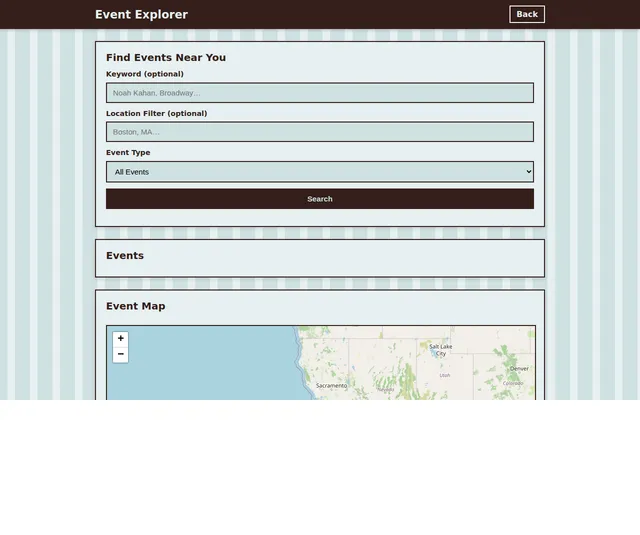Click the Event Explorer title
The height and width of the screenshot is (535, 640).
pos(141,14)
